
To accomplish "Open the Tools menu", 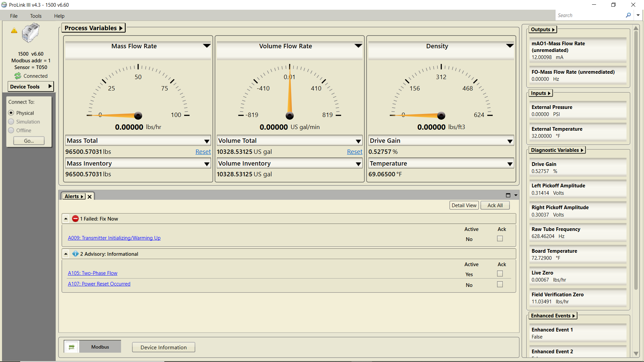I will pos(36,16).
